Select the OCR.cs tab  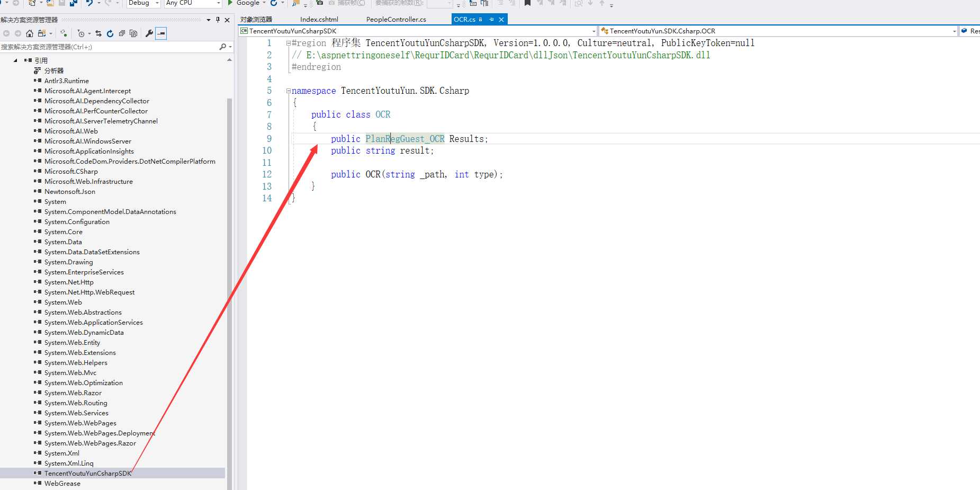click(464, 20)
